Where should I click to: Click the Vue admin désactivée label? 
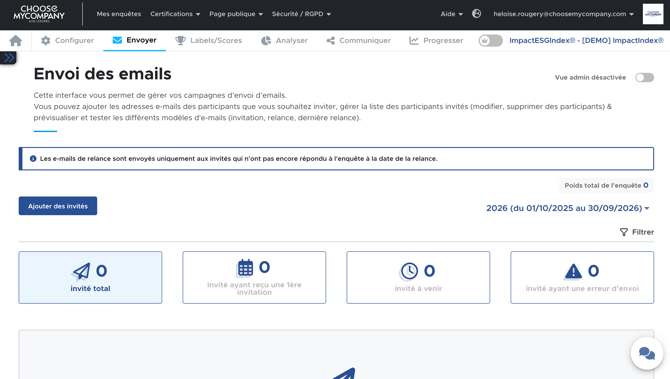coord(590,77)
